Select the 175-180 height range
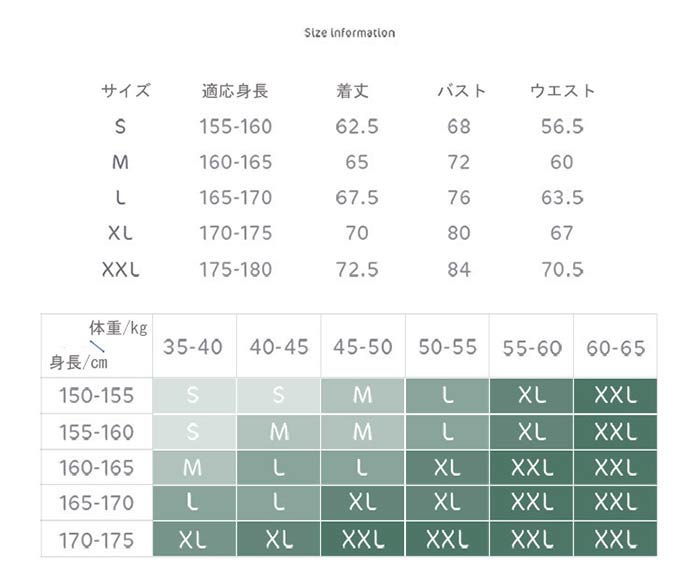 (x=235, y=269)
